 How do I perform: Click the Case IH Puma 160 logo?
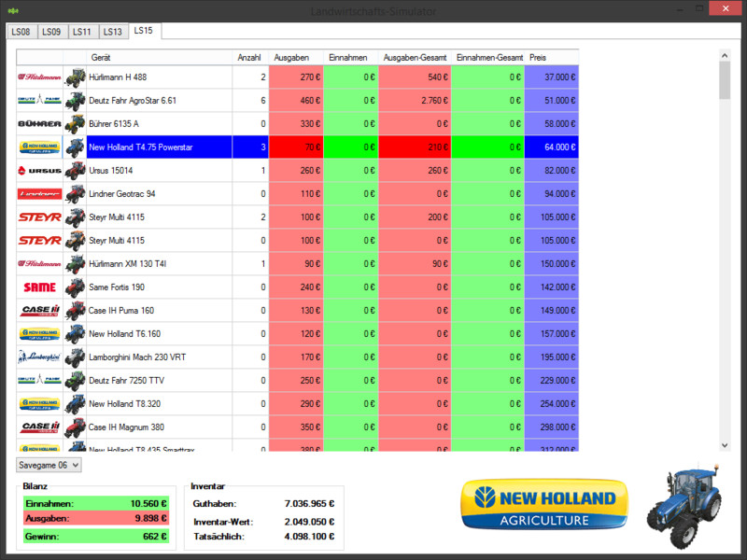click(39, 311)
